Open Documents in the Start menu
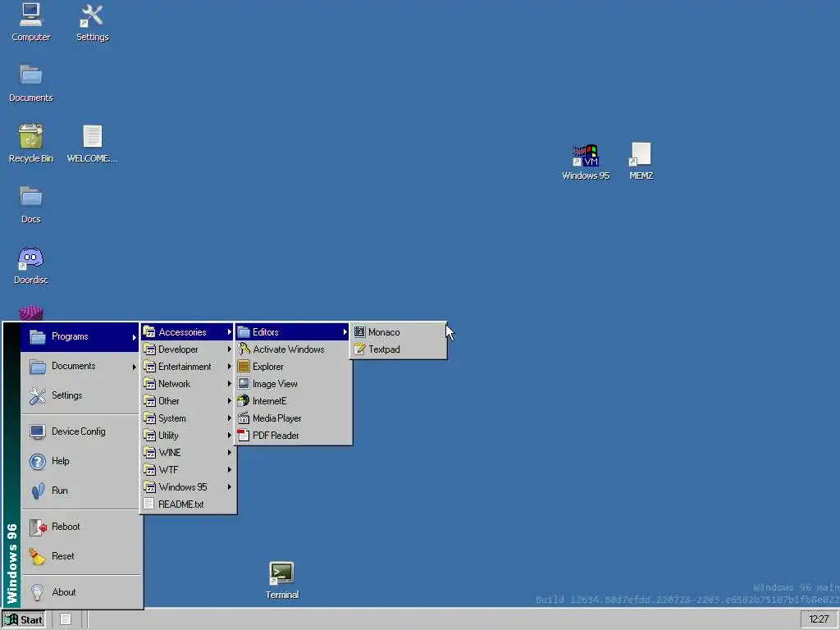Viewport: 840px width, 630px height. (x=80, y=367)
